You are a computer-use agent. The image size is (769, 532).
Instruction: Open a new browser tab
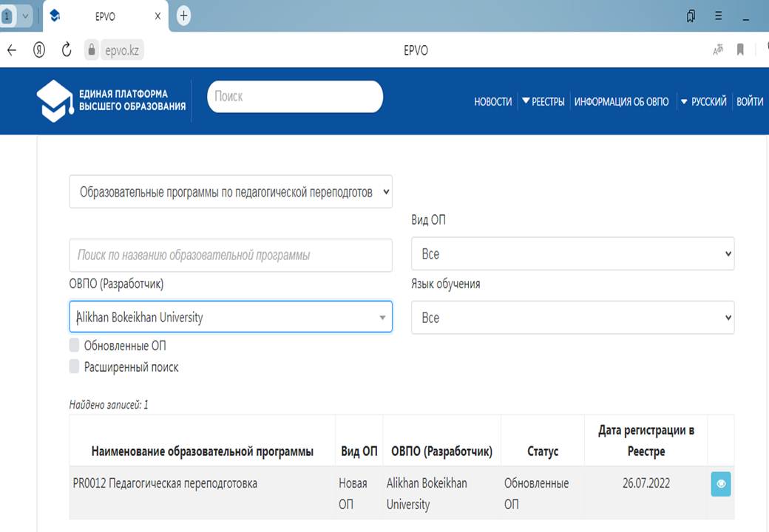click(184, 16)
